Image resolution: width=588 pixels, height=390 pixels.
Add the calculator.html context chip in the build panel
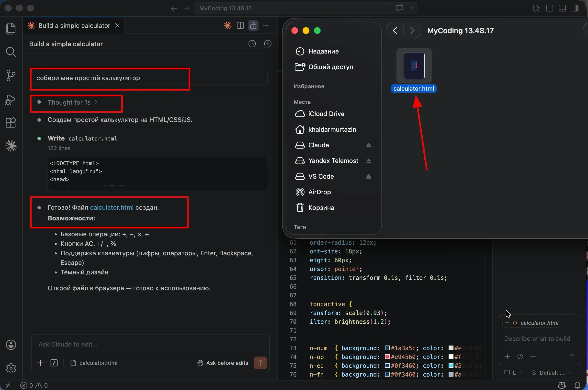pos(531,323)
